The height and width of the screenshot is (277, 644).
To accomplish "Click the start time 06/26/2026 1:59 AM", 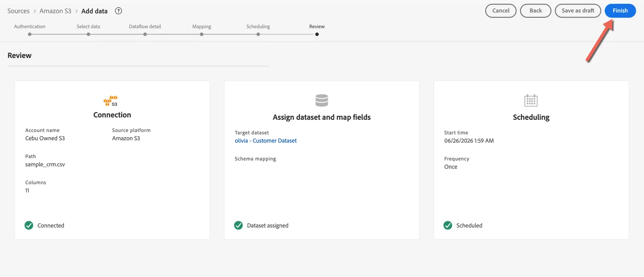I will click(469, 141).
